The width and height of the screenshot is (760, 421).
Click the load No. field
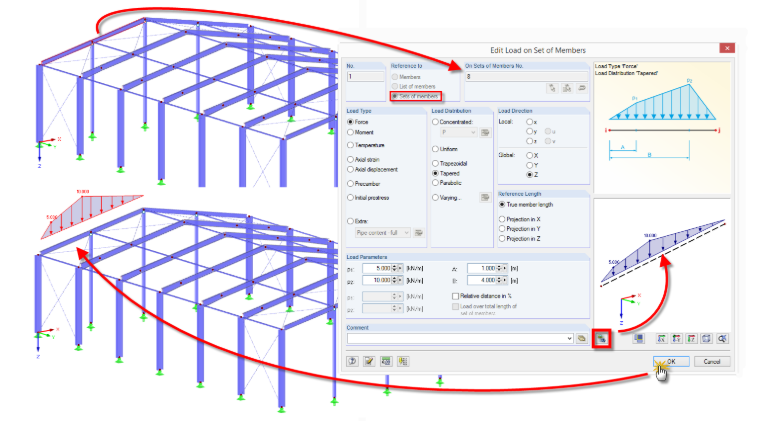click(365, 77)
